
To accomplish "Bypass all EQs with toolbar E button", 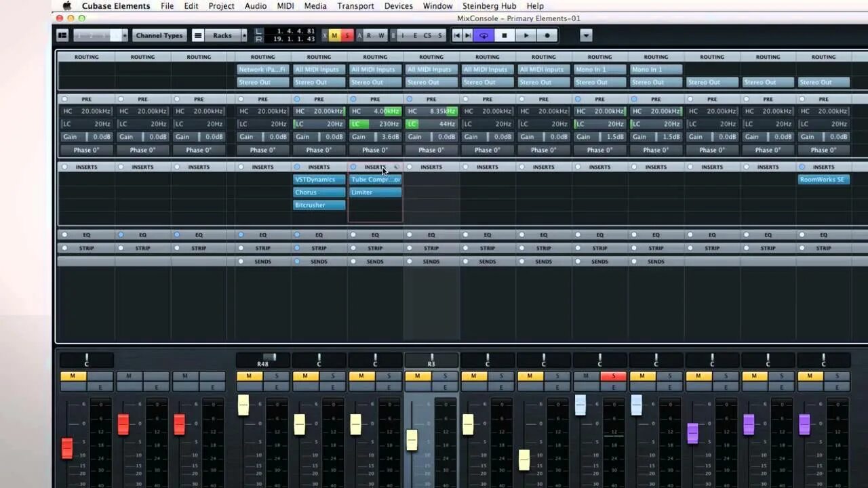I will [x=415, y=35].
